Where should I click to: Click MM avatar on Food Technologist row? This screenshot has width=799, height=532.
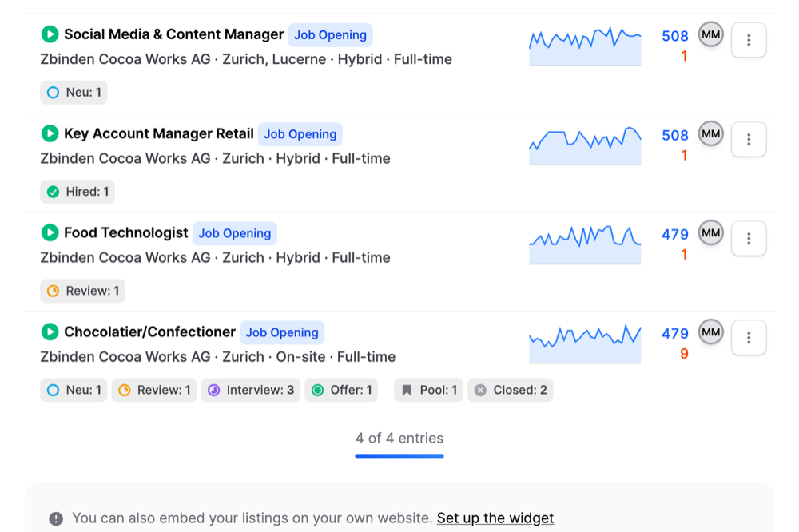click(x=710, y=233)
